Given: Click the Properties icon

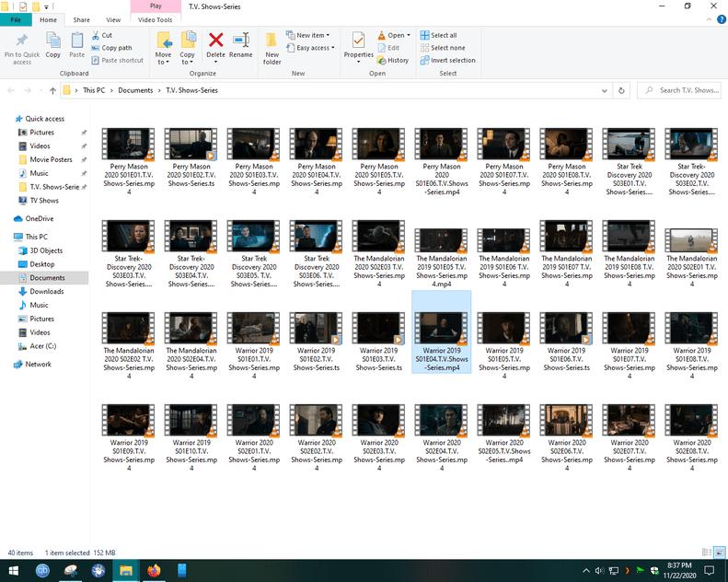Looking at the screenshot, I should coord(358,41).
